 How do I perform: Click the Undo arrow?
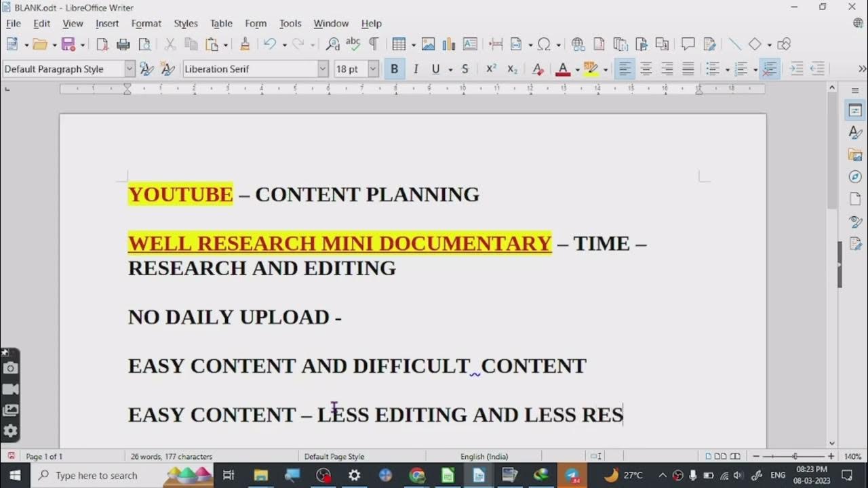(270, 44)
